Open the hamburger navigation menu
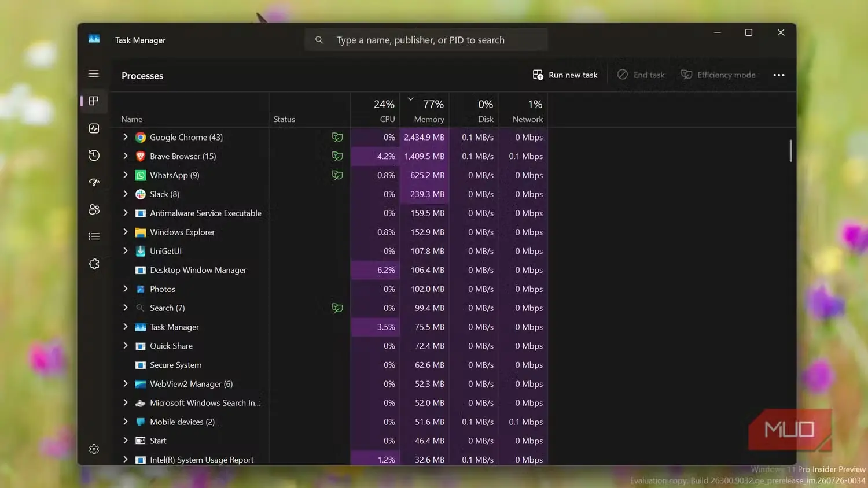The width and height of the screenshot is (868, 488). 94,74
